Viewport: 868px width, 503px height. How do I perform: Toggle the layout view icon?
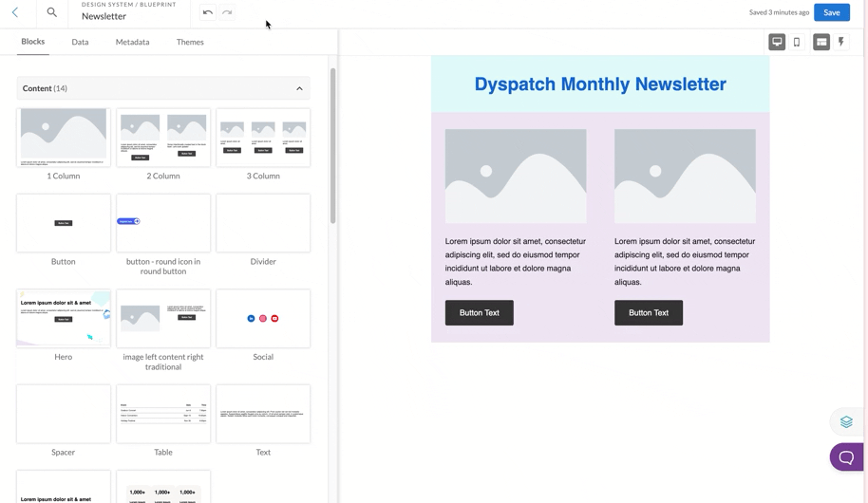pyautogui.click(x=821, y=42)
